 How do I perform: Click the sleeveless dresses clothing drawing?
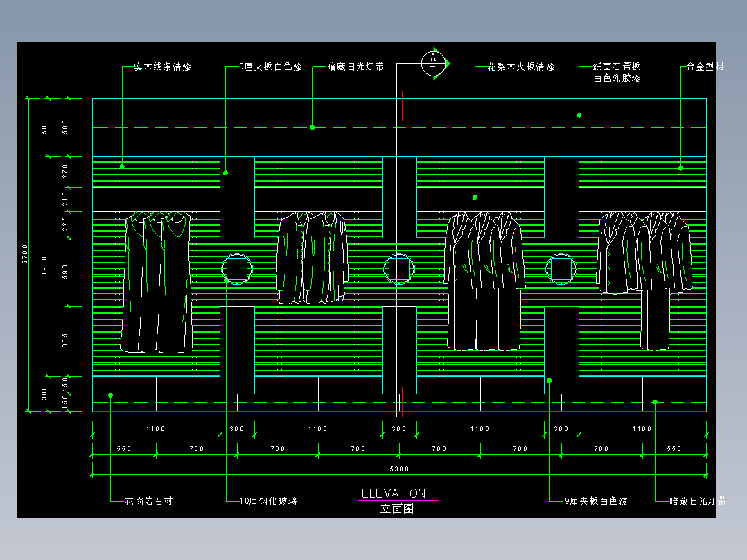click(157, 282)
